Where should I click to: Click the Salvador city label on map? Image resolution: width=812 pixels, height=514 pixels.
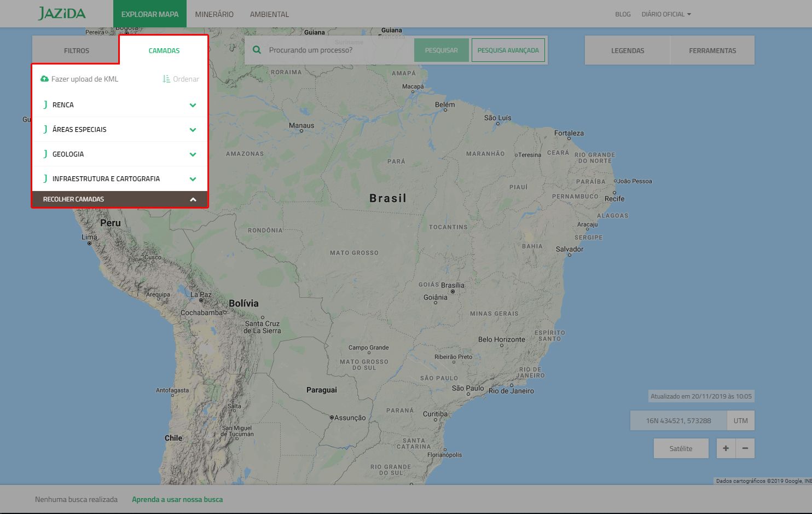coord(570,249)
